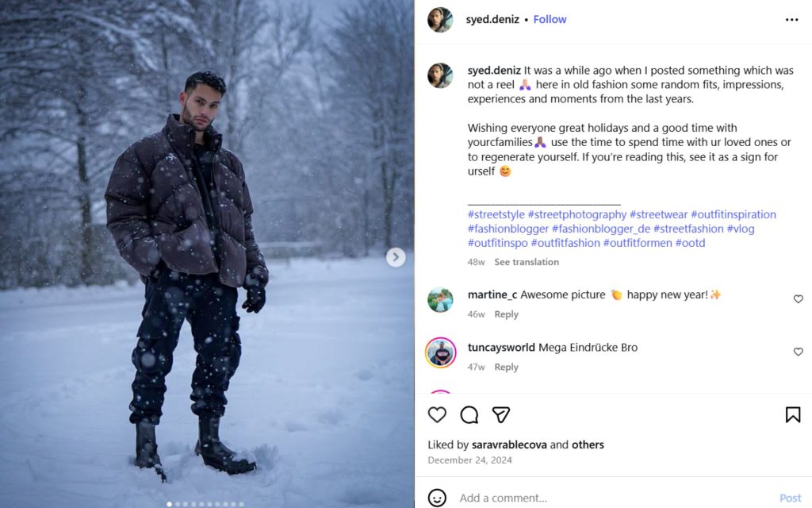Image resolution: width=812 pixels, height=508 pixels.
Task: Open the #streetstyle hashtag
Action: 496,214
